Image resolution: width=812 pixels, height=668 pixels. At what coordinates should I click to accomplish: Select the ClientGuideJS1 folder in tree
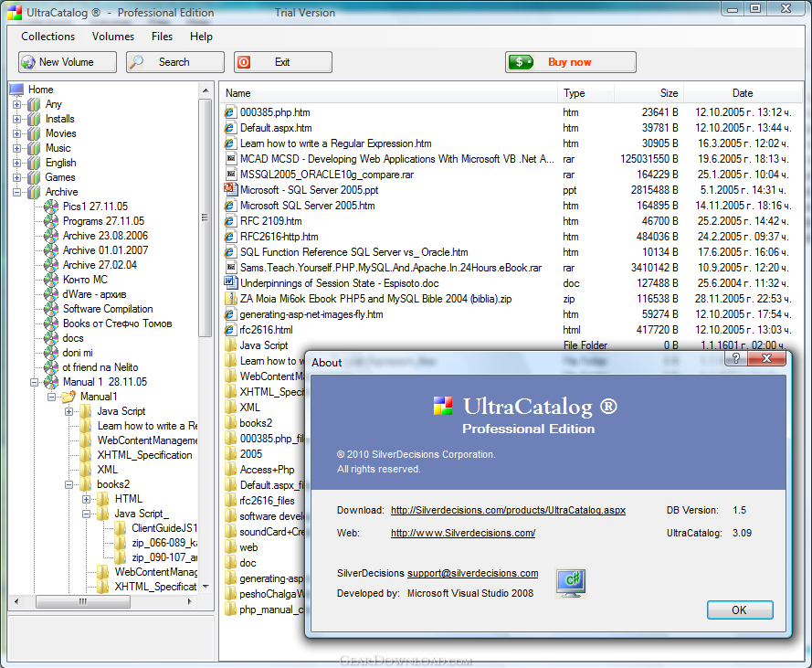click(164, 528)
